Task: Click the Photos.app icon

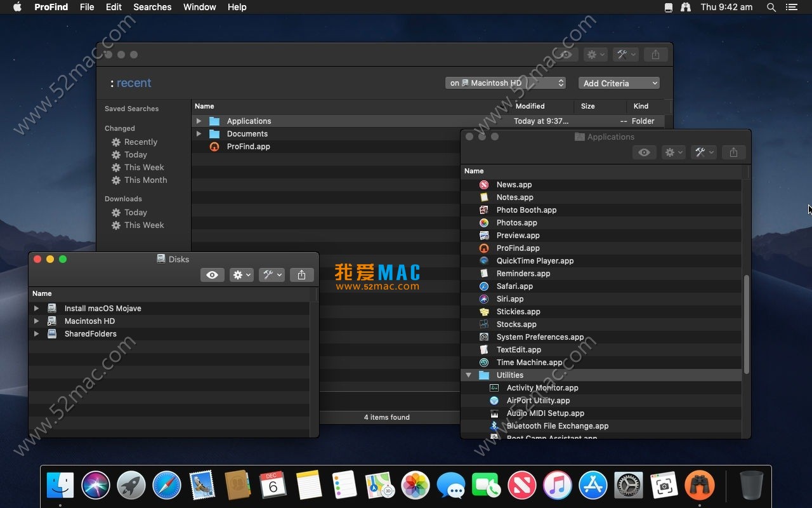Action: 484,222
